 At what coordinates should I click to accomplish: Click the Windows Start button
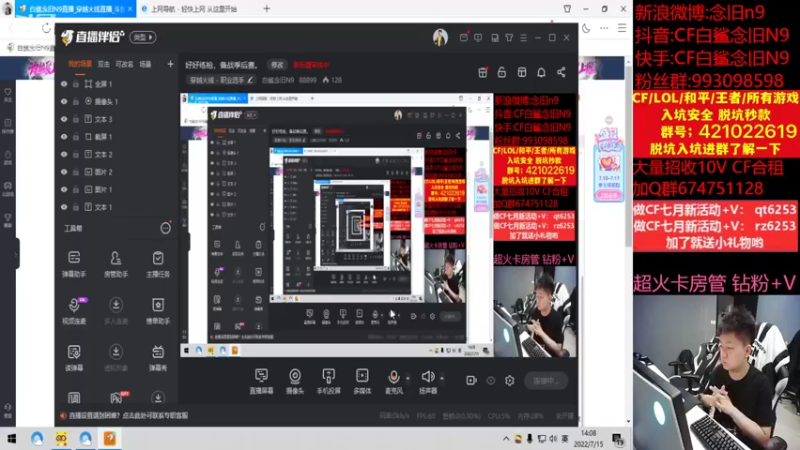[x=11, y=439]
